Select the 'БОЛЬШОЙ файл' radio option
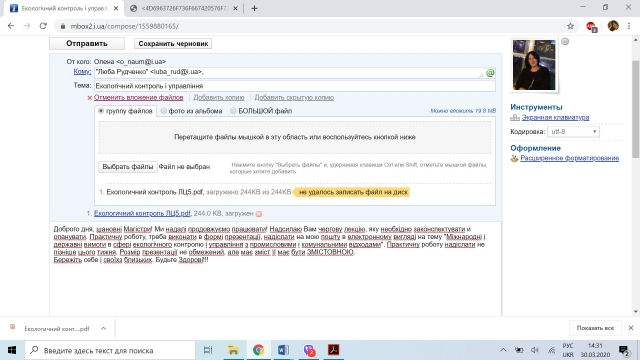This screenshot has width=640, height=360. pos(233,111)
